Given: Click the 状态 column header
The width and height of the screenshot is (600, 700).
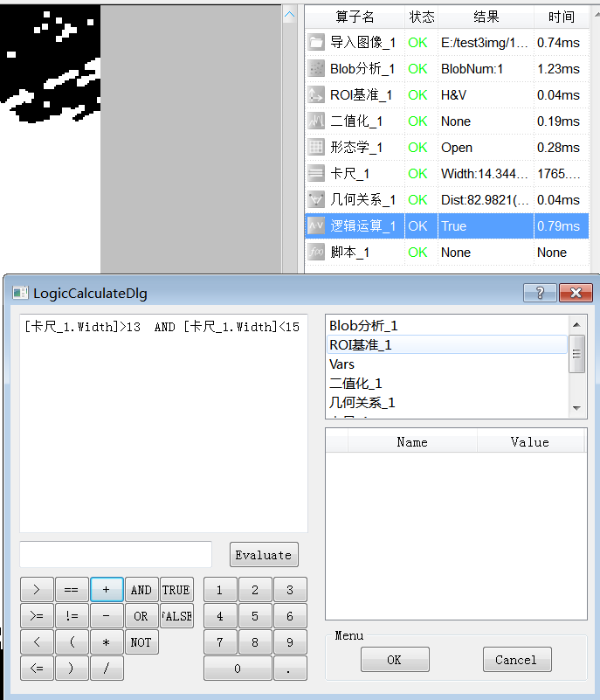Looking at the screenshot, I should point(422,17).
